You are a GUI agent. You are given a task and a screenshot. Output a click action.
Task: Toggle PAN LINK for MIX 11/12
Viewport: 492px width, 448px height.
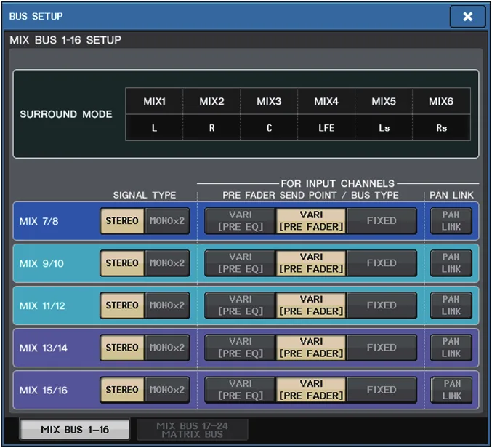pos(451,305)
